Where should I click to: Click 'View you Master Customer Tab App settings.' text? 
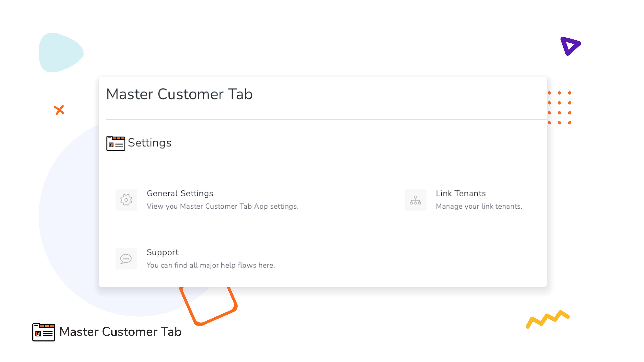tap(223, 206)
